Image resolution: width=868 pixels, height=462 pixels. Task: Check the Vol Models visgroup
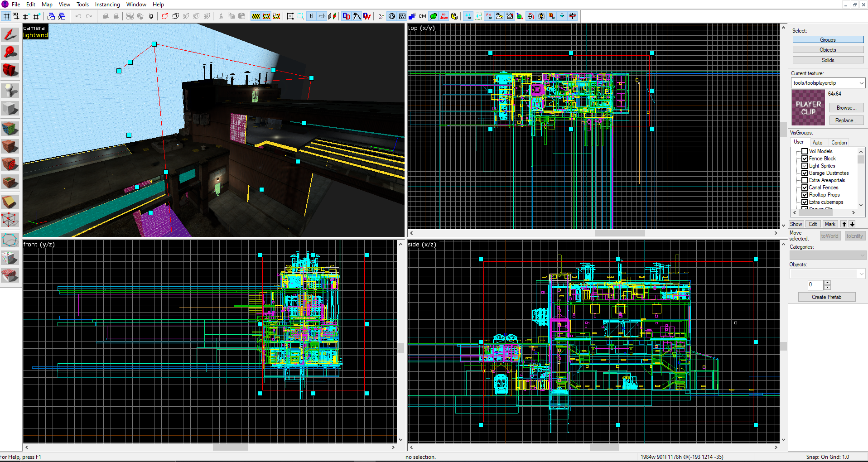pyautogui.click(x=805, y=151)
